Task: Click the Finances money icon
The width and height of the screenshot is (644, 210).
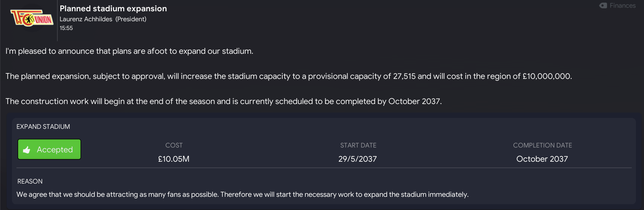Action: click(x=603, y=6)
